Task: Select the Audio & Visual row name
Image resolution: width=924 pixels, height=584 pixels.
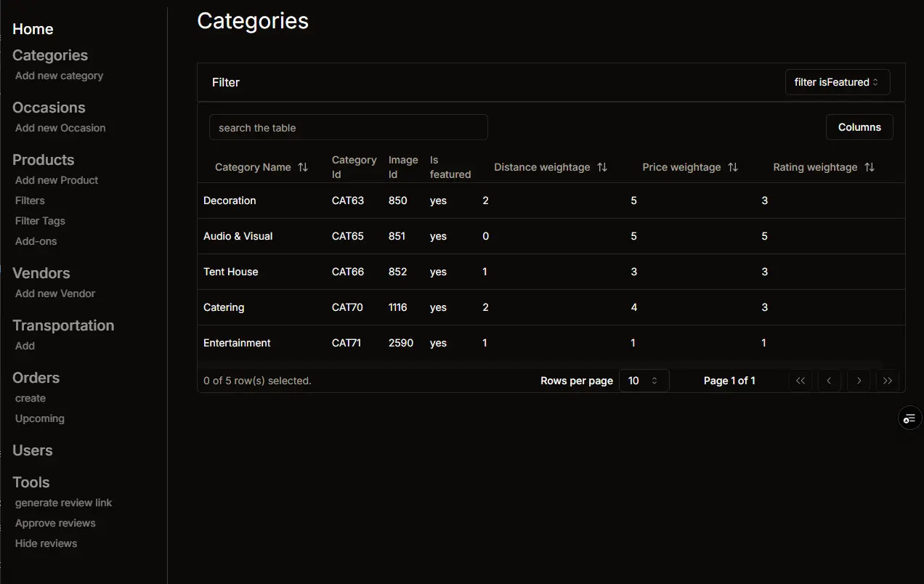Action: (238, 236)
